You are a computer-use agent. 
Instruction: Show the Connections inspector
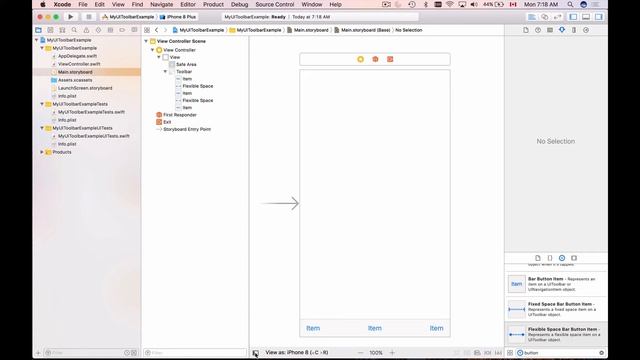586,30
